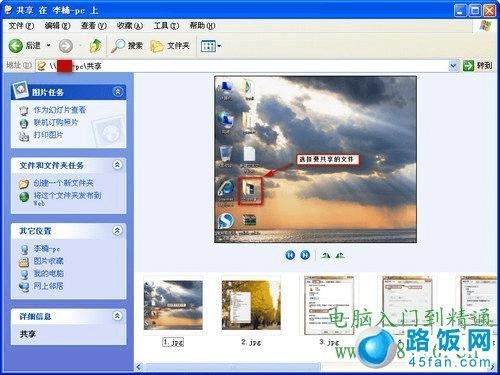Open the 工具 menu
Viewport: 500px width, 375px height.
[166, 26]
